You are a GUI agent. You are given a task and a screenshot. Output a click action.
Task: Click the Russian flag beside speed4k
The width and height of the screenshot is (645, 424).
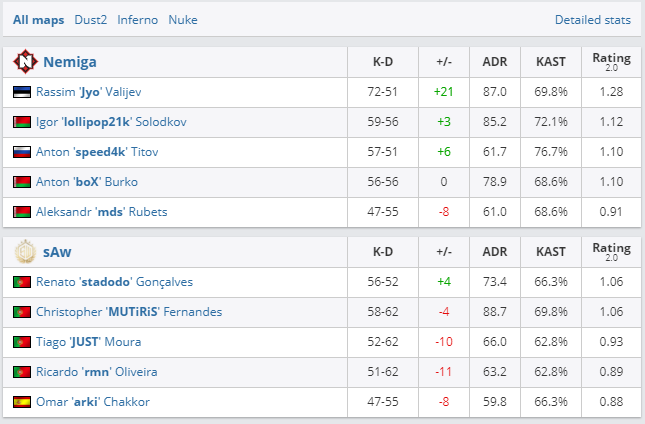[x=22, y=152]
